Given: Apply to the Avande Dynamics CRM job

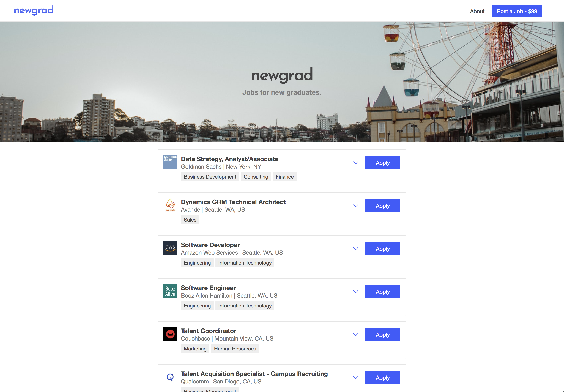Looking at the screenshot, I should click(x=383, y=206).
